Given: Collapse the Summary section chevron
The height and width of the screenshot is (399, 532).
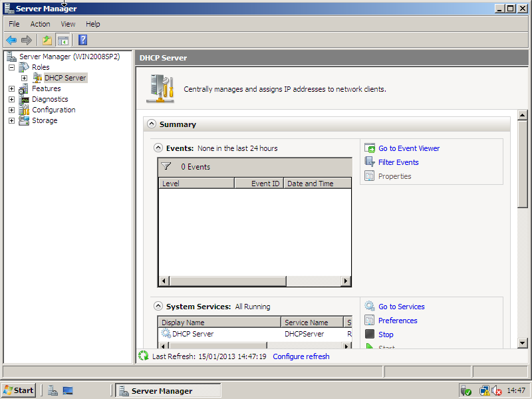Looking at the screenshot, I should [x=152, y=124].
